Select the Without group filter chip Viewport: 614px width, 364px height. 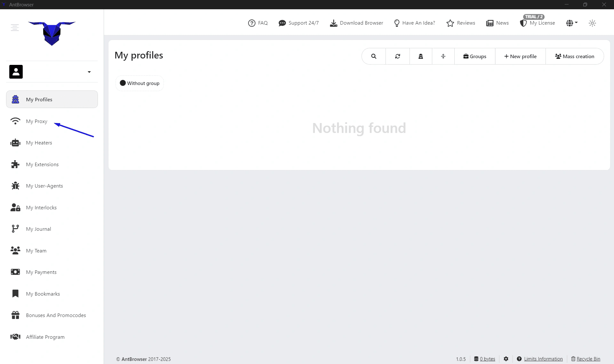coord(140,83)
